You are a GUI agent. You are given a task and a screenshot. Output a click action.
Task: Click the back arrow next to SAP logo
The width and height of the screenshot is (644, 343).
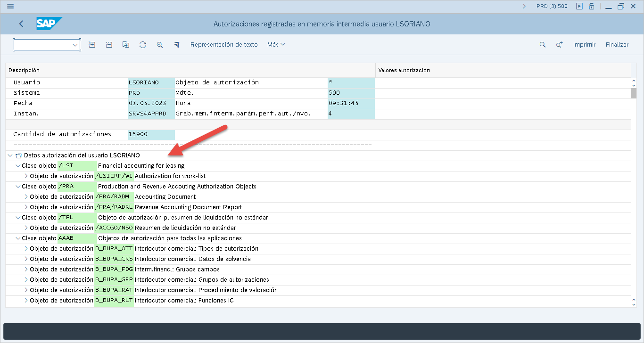[x=21, y=24]
